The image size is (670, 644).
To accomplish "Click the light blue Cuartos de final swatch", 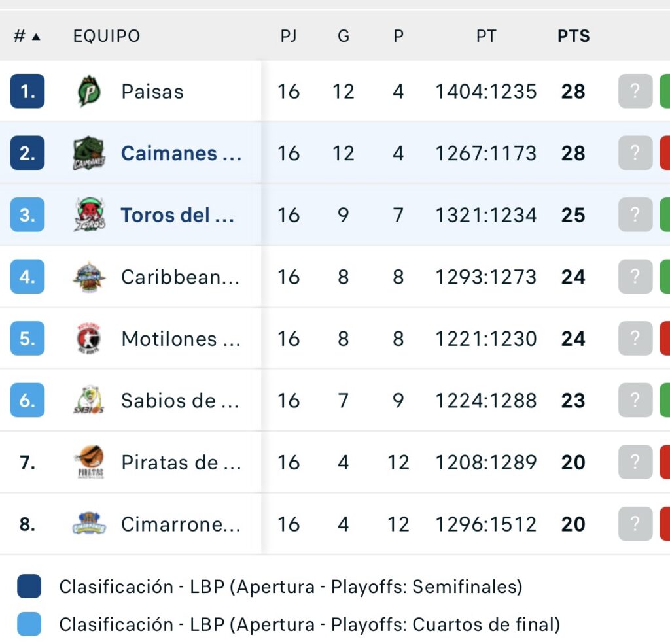I will click(x=29, y=624).
